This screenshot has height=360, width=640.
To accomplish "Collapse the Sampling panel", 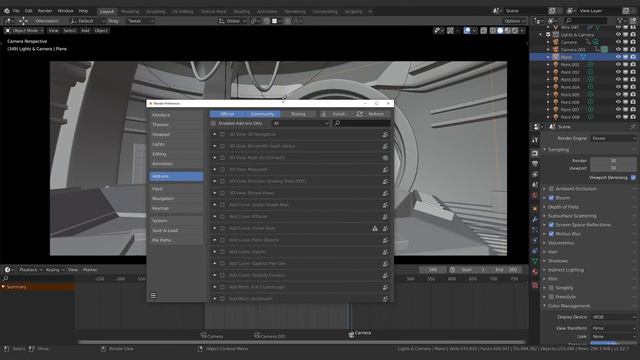I will pyautogui.click(x=544, y=150).
